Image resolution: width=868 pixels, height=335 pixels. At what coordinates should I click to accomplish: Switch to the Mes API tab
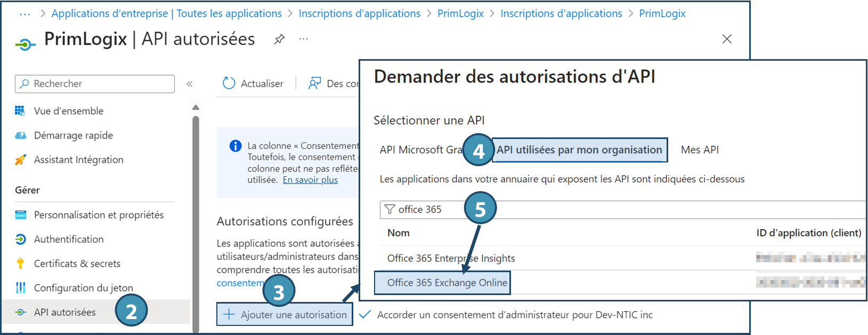(x=700, y=150)
